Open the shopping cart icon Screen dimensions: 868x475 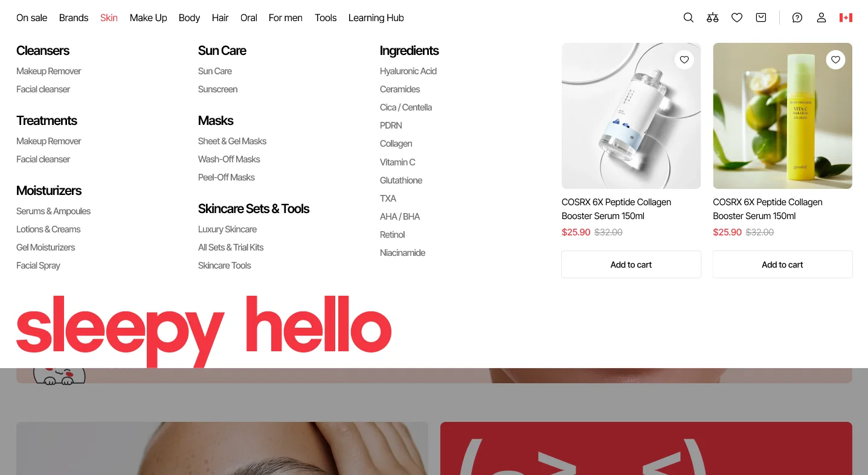click(x=760, y=18)
